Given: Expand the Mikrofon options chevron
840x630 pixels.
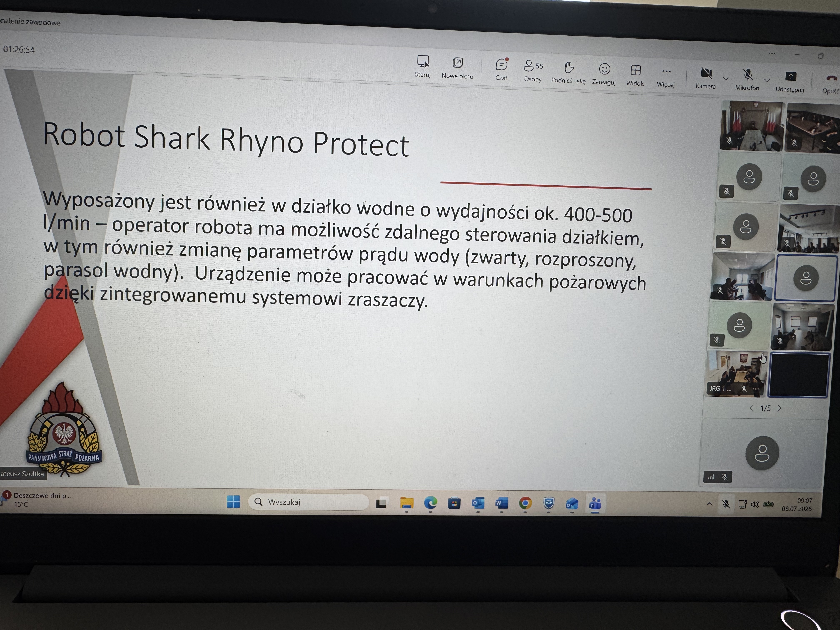Looking at the screenshot, I should pos(767,80).
